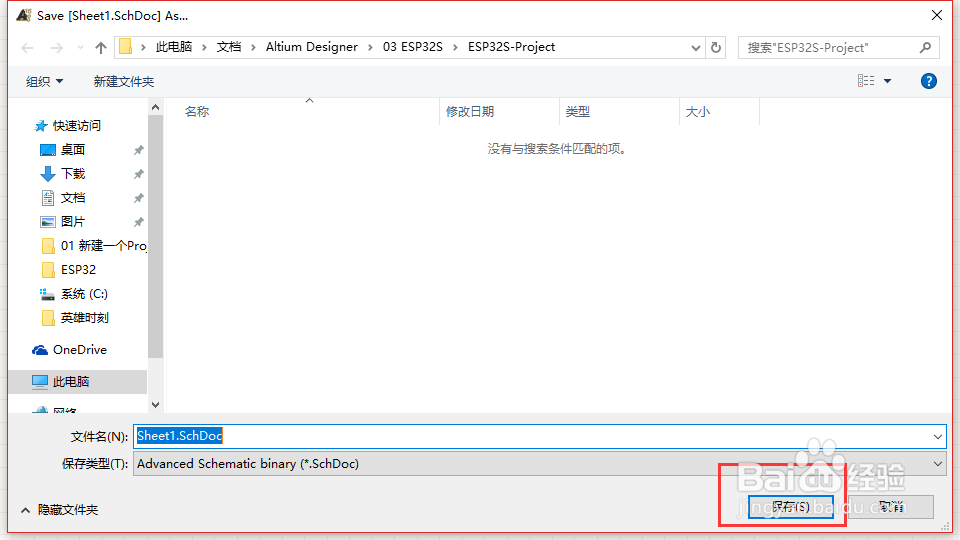Click the pin icon next to 文档
The image size is (960, 540).
pyautogui.click(x=138, y=198)
